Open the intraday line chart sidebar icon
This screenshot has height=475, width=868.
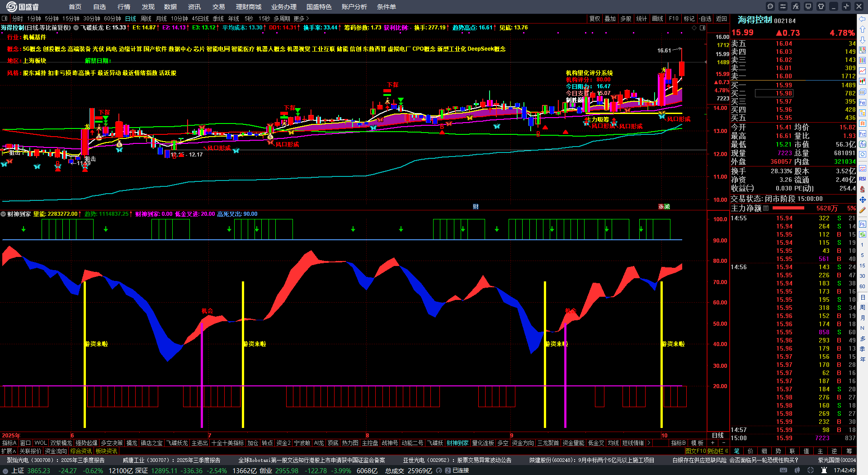point(863,71)
